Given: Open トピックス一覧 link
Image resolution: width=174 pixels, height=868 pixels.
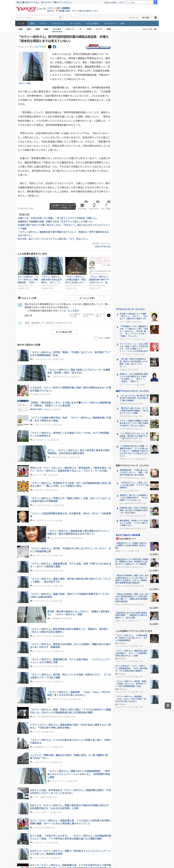Looking at the screenshot, I should tap(149, 29).
